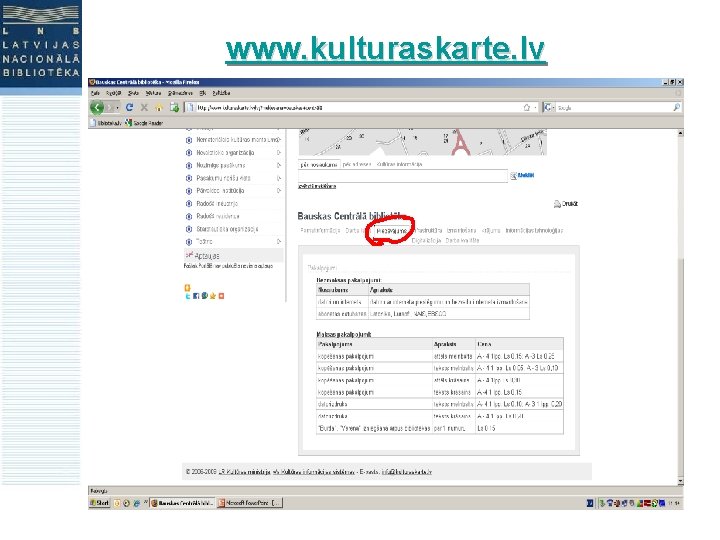Expand the Nemateriālais kultūras mantojums arrow
This screenshot has width=720, height=540.
click(279, 140)
